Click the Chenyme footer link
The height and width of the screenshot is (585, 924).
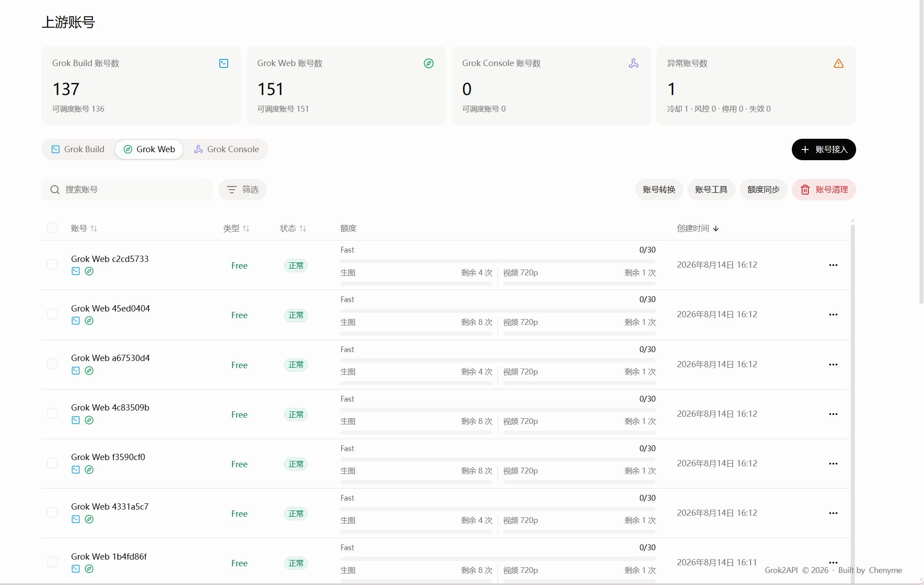click(885, 570)
